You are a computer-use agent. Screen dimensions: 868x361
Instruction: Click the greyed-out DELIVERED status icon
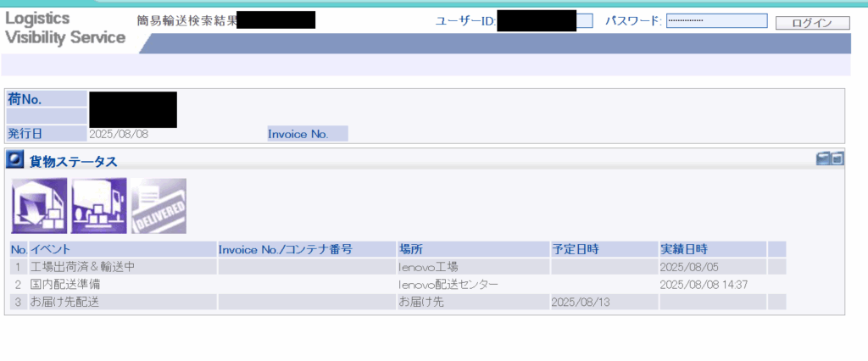(x=159, y=206)
